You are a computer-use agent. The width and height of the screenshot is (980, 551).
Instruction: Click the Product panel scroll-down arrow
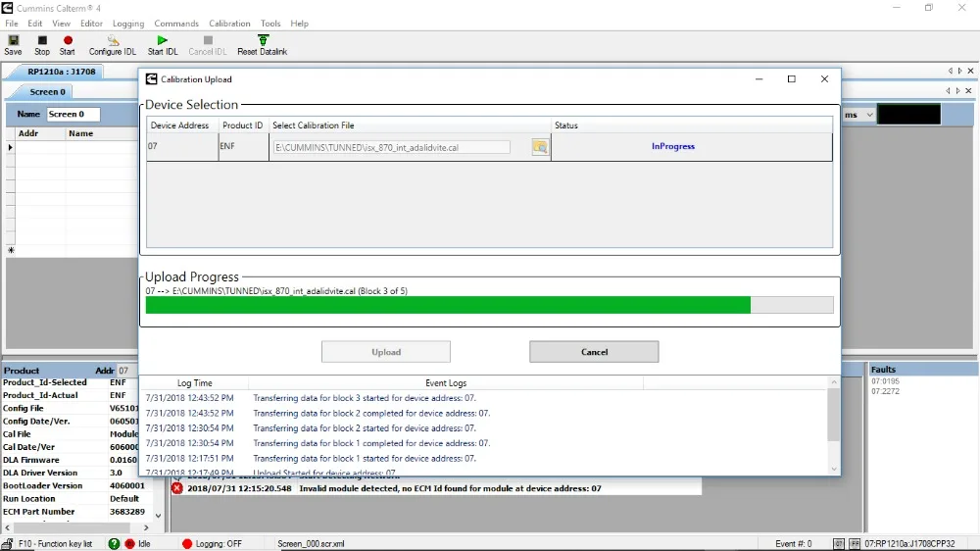158,516
